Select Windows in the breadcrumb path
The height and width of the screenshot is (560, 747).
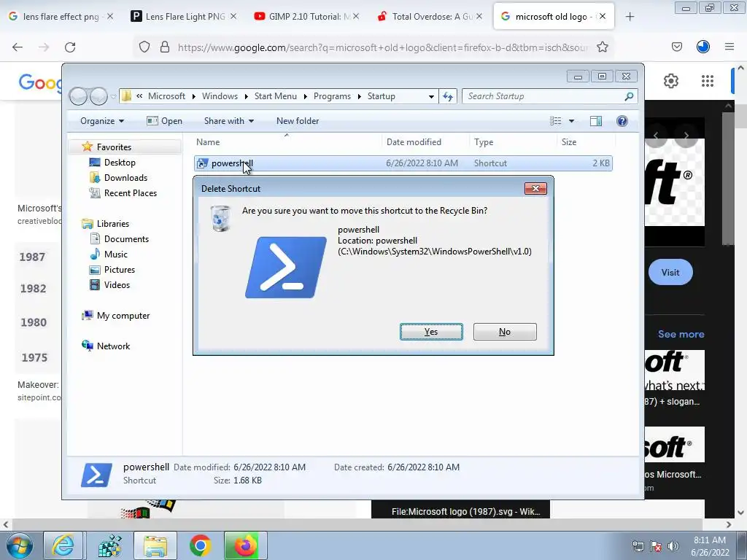click(220, 96)
